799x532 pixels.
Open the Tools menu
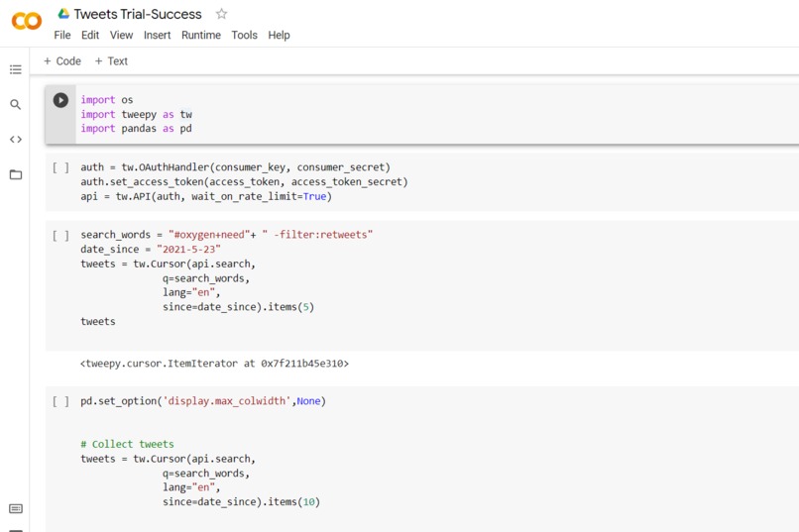(245, 35)
